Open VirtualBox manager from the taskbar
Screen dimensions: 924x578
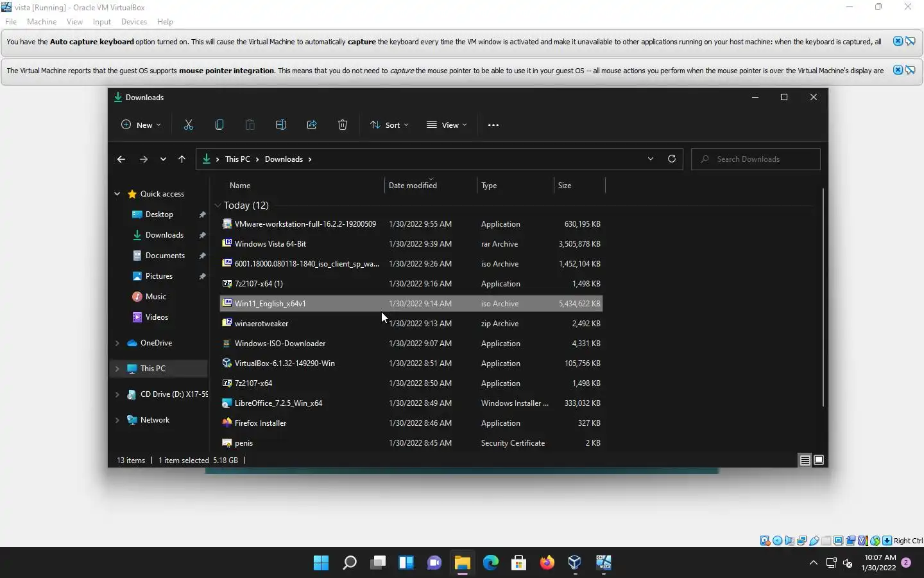(576, 563)
